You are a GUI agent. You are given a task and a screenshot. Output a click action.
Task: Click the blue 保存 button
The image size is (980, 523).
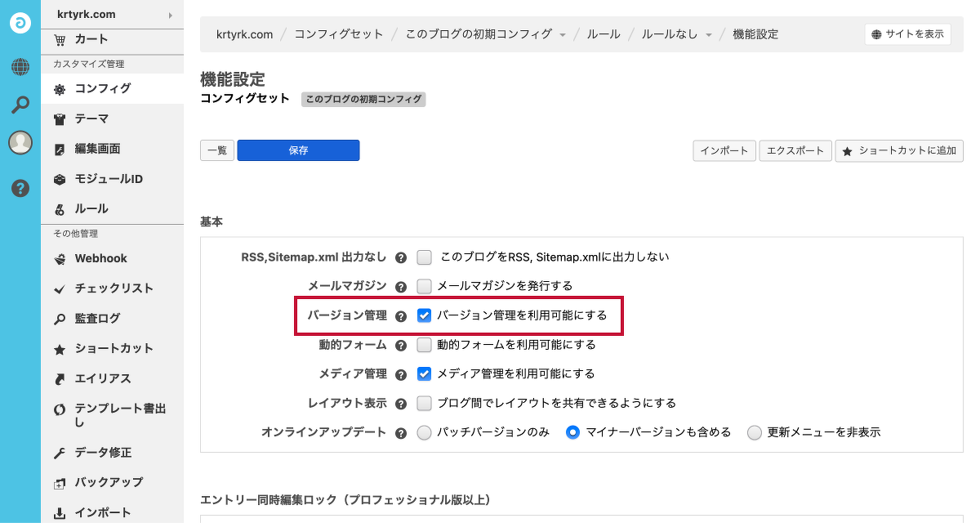[x=298, y=150]
